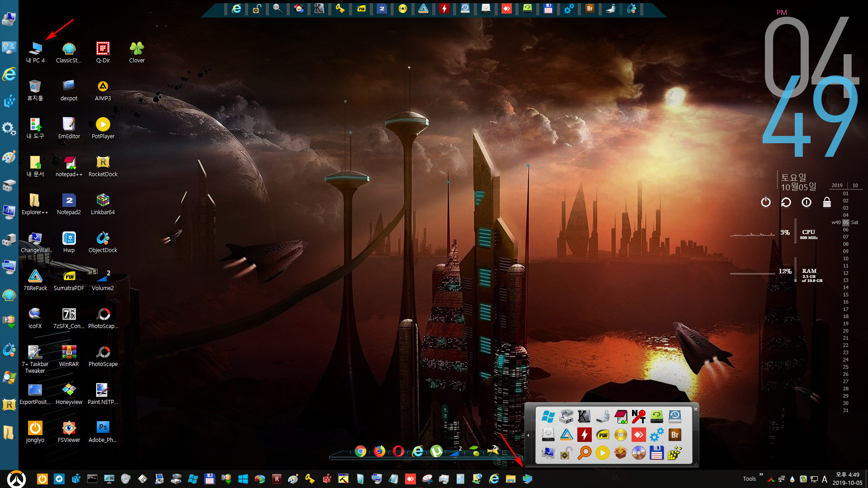Launch the Q-Dir desktop shortcut
Viewport: 868px width, 488px height.
[103, 52]
